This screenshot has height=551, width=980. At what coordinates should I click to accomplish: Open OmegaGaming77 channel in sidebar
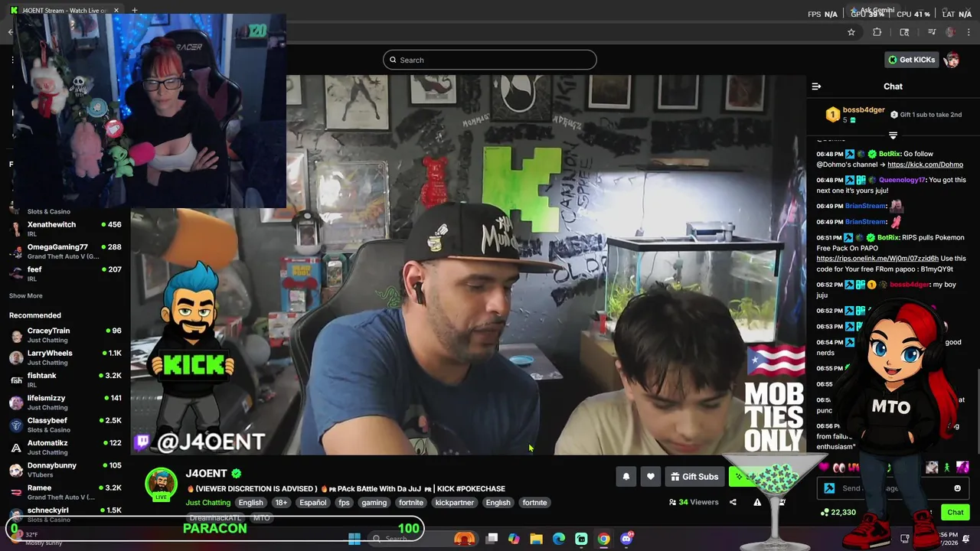[x=65, y=251]
